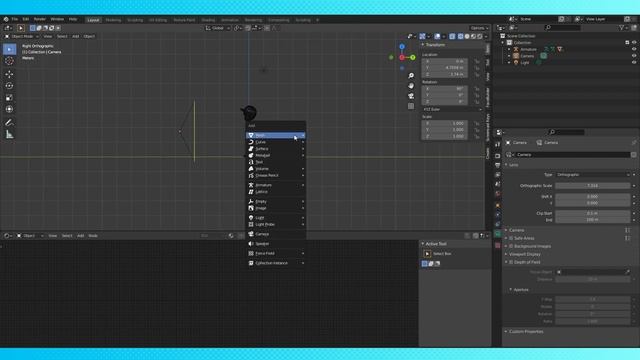The image size is (640, 360).
Task: Open the viewport Object header menu
Action: [x=89, y=36]
